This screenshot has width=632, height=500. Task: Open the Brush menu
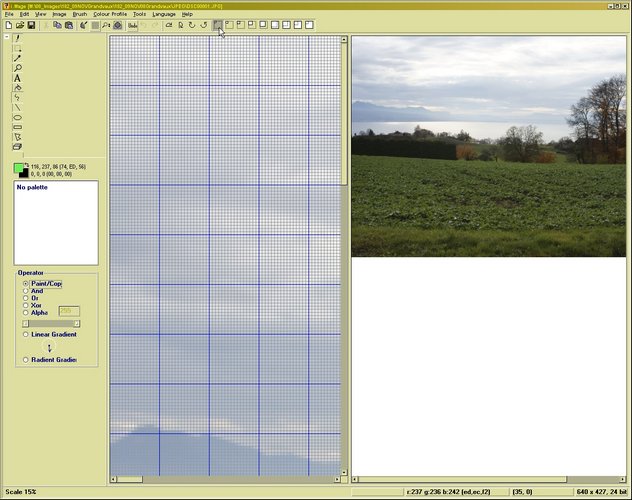click(80, 14)
